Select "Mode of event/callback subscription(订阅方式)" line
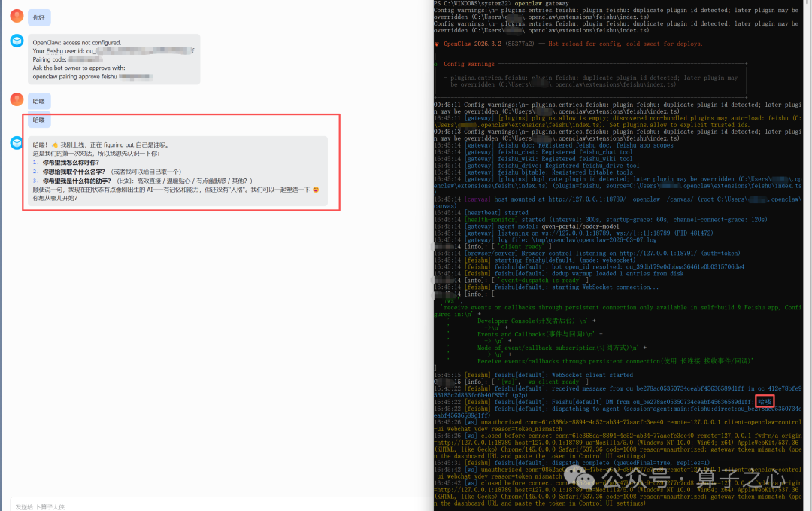Screen dimensions: 812x511 (562, 348)
